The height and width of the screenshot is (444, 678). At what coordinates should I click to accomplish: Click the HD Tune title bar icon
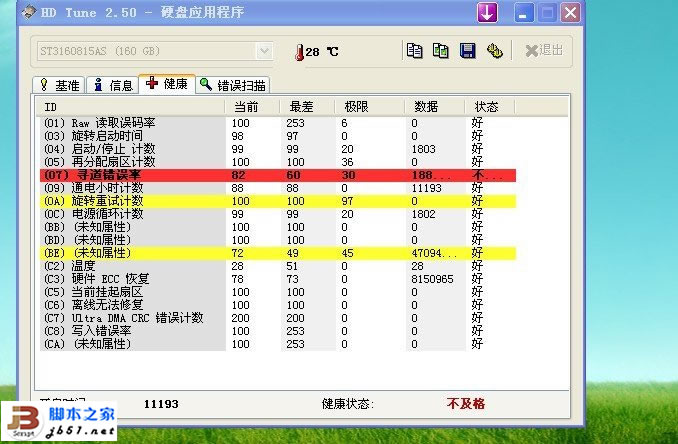(x=29, y=12)
